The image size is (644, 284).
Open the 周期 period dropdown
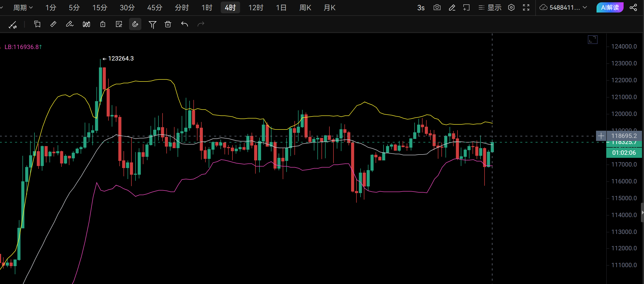coord(23,8)
